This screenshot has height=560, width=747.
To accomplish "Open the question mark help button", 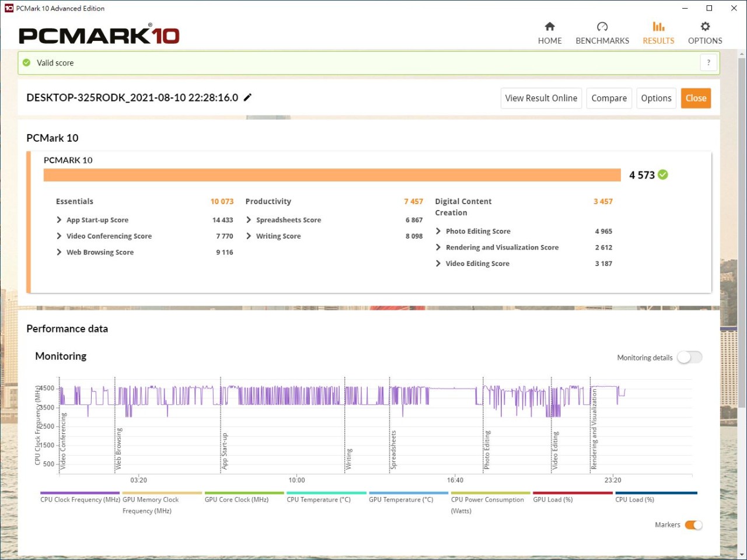I will coord(708,62).
